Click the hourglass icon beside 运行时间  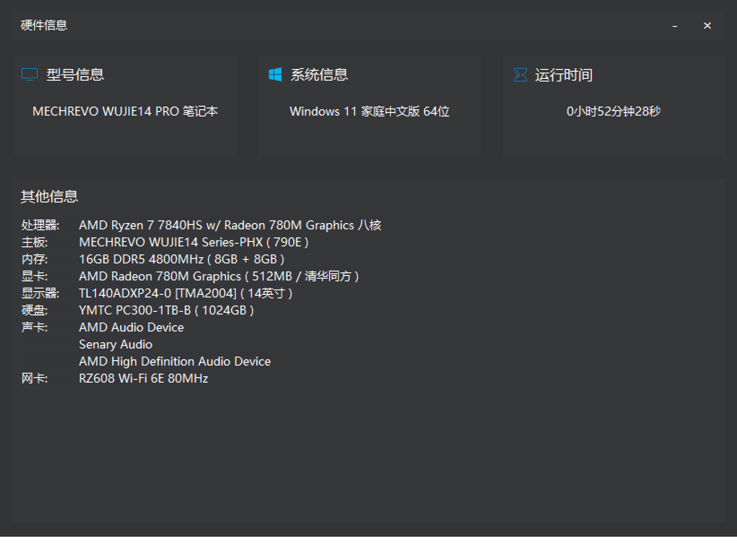(x=520, y=75)
